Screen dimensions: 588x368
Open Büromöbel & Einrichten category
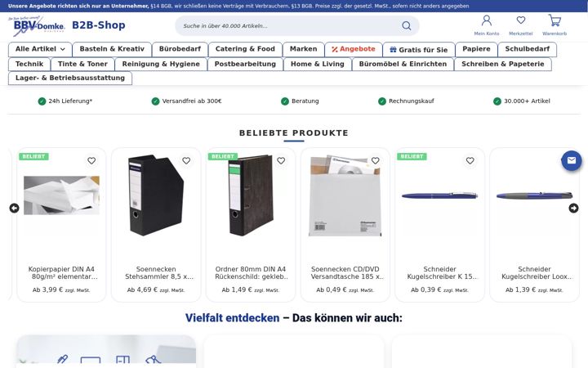[x=403, y=65]
